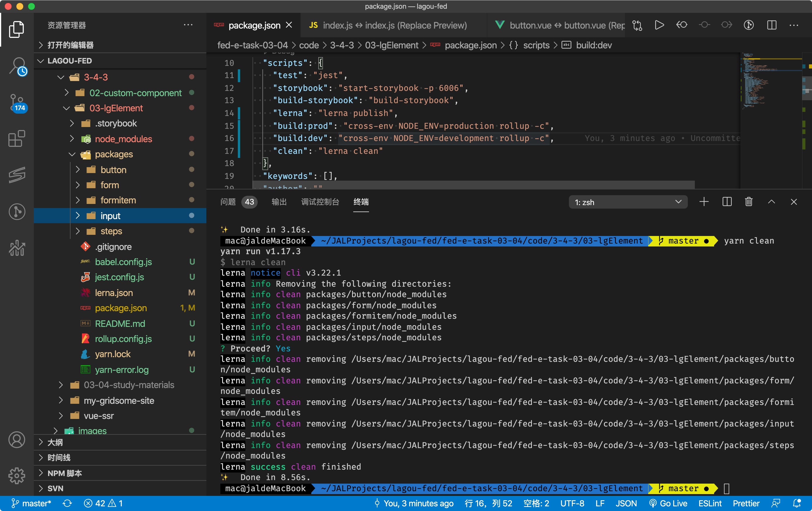
Task: Click the Run play icon in editor toolbar
Action: tap(659, 25)
